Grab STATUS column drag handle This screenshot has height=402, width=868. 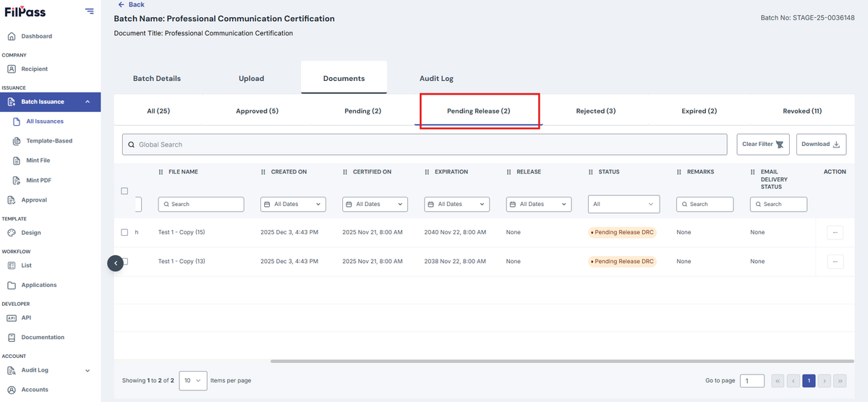[x=591, y=172]
